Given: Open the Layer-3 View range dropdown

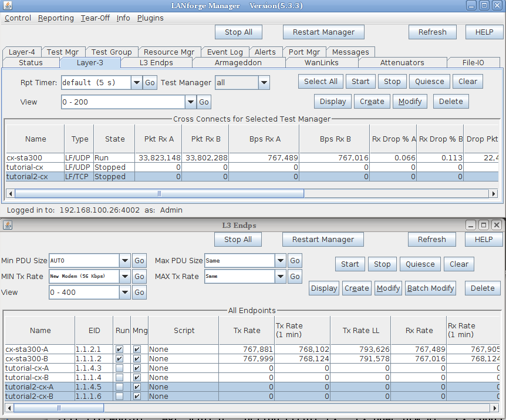Looking at the screenshot, I should coord(190,102).
